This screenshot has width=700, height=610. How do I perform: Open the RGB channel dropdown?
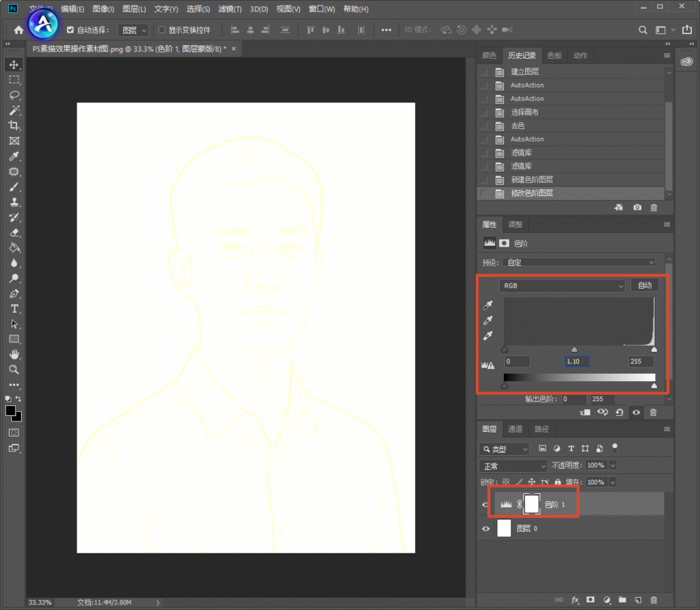[x=562, y=286]
